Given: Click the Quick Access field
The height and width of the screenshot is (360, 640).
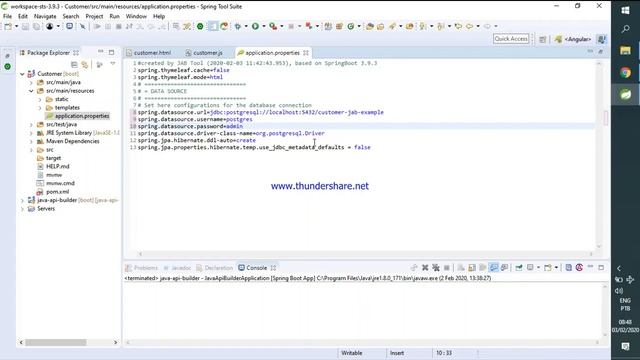Looking at the screenshot, I should tap(511, 39).
